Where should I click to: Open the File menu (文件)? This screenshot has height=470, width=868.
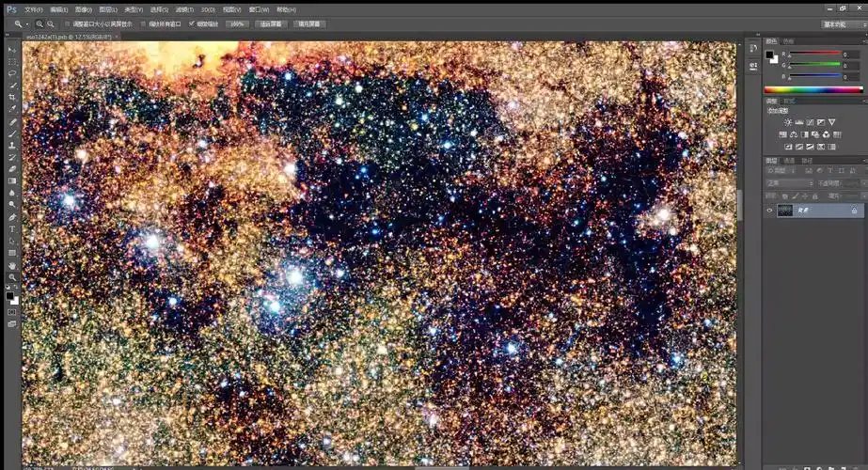[34, 9]
